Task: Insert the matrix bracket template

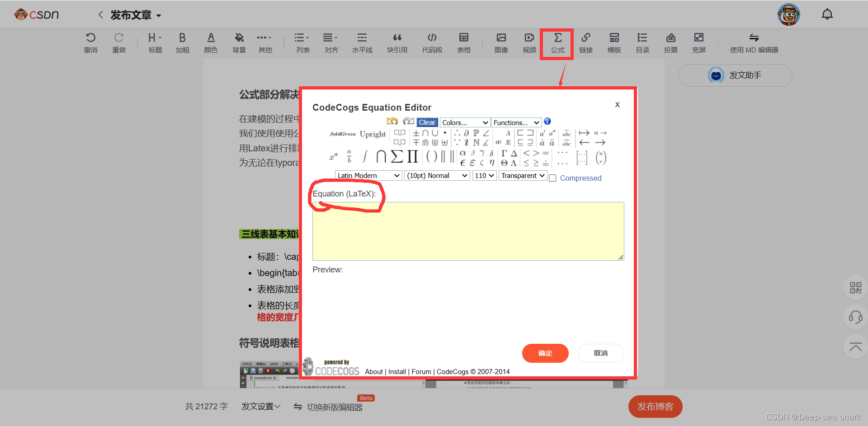Action: (582, 158)
